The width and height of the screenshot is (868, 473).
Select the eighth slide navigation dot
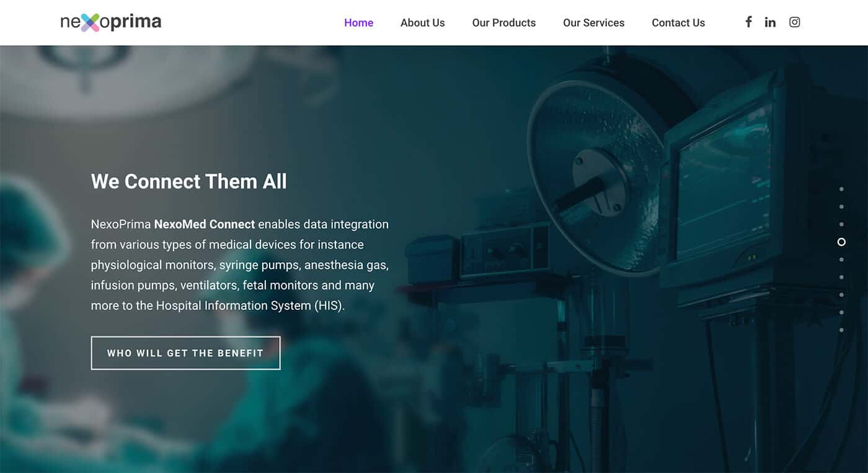[x=841, y=312]
